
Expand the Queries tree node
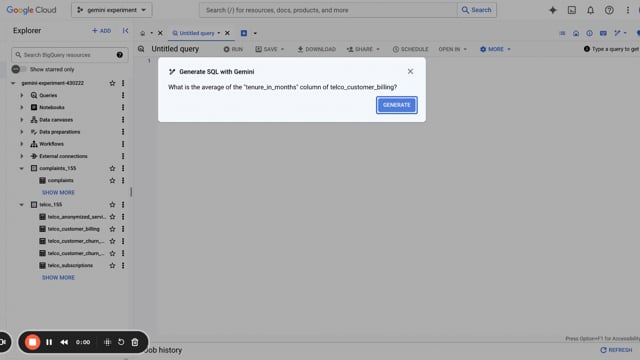coord(22,95)
